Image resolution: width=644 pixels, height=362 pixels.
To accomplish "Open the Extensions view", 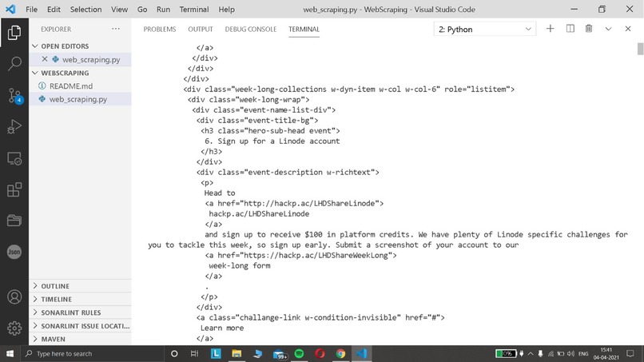I will coord(14,190).
